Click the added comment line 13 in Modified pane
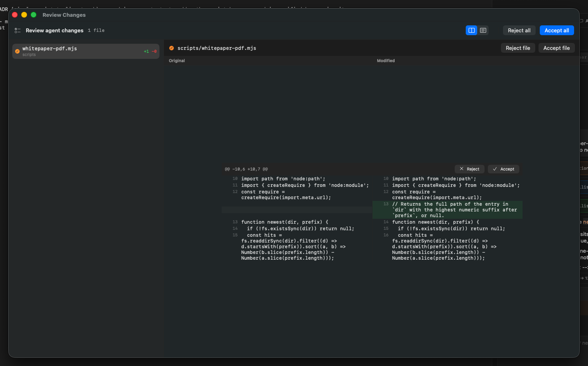 pos(447,210)
